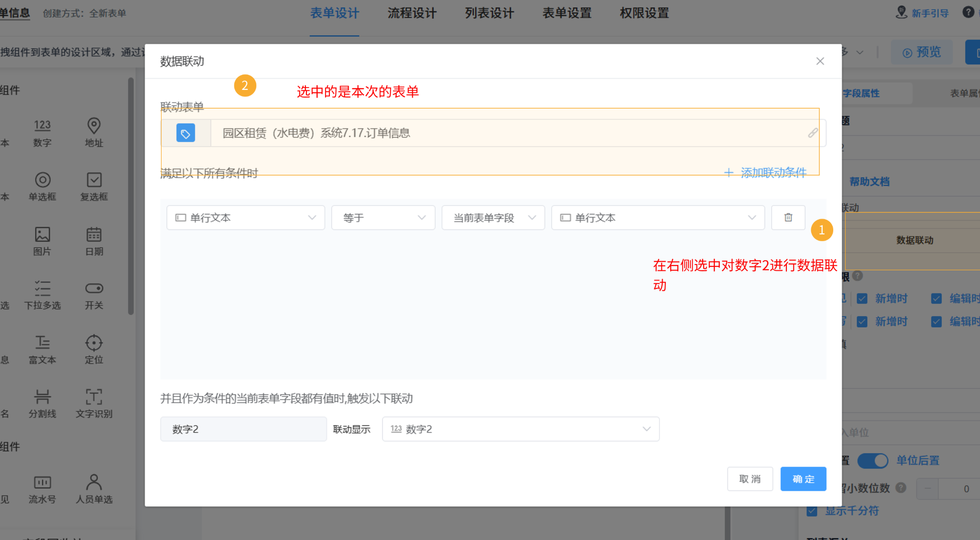The height and width of the screenshot is (540, 980).
Task: Switch to 流程设计 tab
Action: click(x=412, y=13)
